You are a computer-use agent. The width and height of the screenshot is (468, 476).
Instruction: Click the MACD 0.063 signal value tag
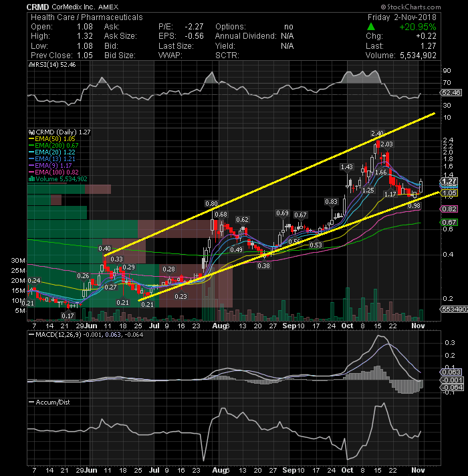(x=451, y=372)
